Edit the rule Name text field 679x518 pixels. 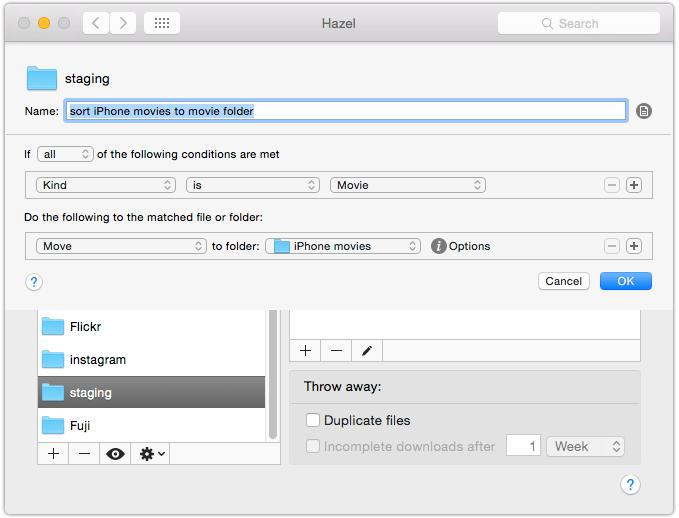pos(346,111)
